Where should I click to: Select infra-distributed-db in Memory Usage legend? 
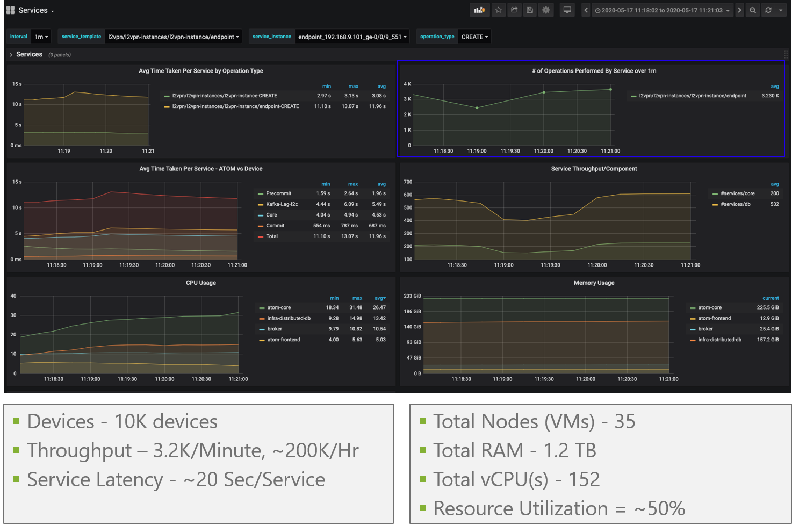tap(720, 340)
